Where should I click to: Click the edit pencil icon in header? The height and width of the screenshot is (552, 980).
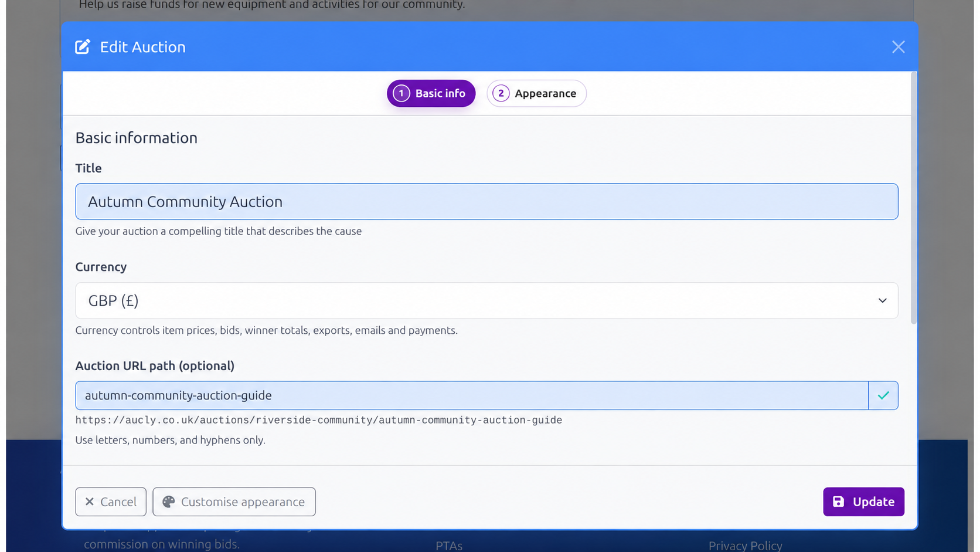click(x=83, y=46)
